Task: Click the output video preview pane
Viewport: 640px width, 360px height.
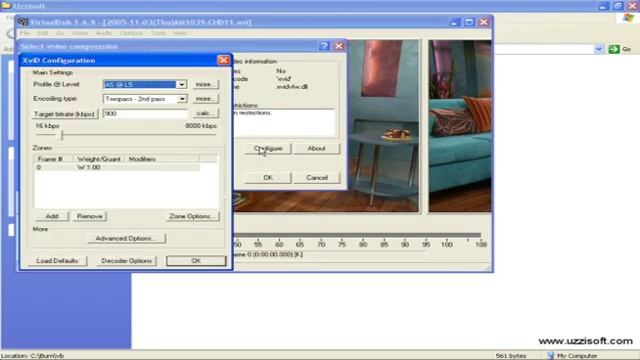Action: tap(460, 126)
